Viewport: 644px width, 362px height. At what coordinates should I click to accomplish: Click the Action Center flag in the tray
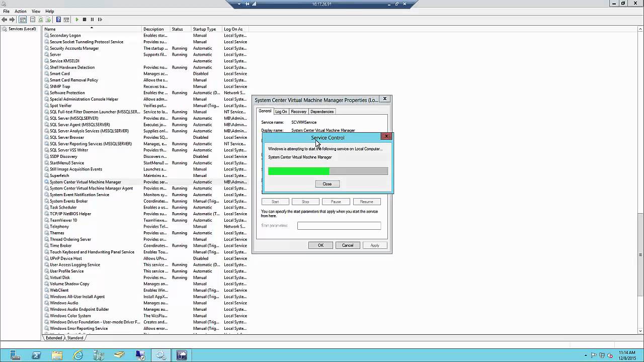point(594,355)
